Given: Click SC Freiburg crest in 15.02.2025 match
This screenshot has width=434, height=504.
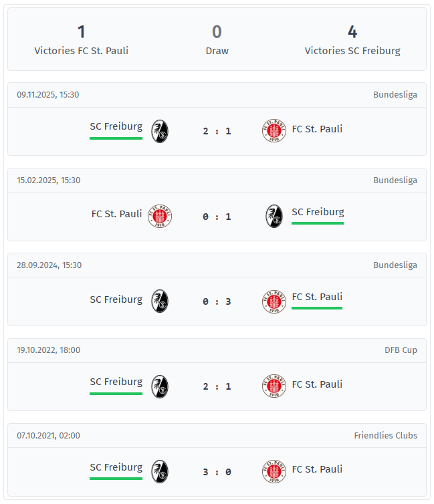Looking at the screenshot, I should click(x=274, y=216).
